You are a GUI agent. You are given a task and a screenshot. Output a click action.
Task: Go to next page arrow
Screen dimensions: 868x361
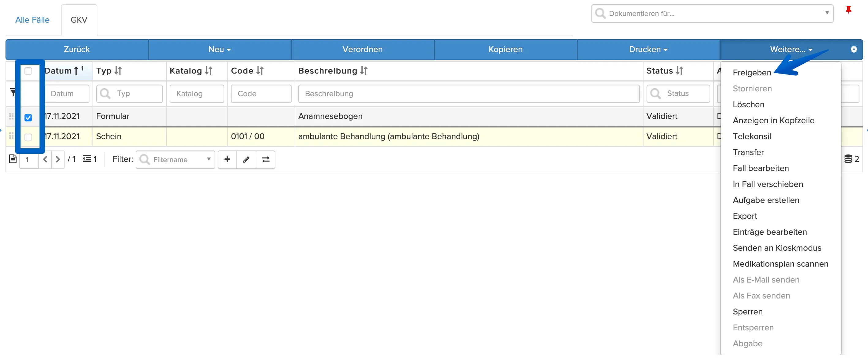point(58,159)
